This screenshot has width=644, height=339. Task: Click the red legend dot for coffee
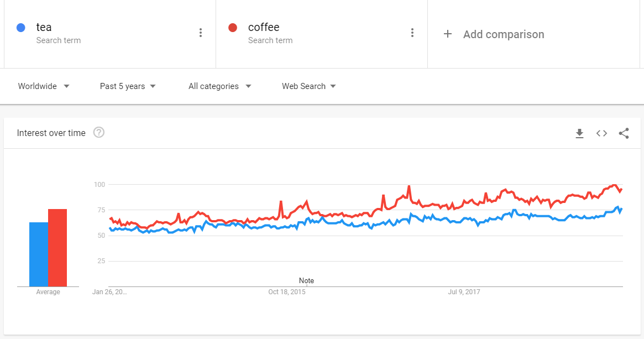point(233,27)
